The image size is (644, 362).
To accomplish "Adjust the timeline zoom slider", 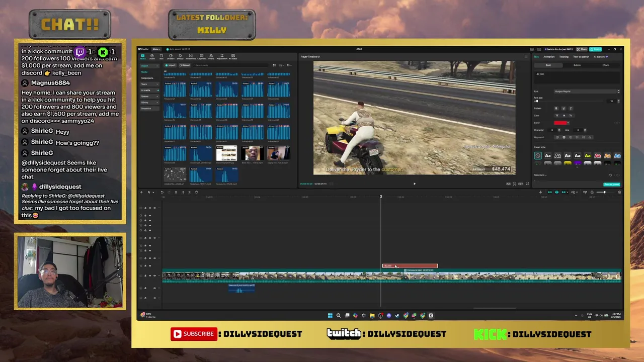I will click(x=605, y=192).
